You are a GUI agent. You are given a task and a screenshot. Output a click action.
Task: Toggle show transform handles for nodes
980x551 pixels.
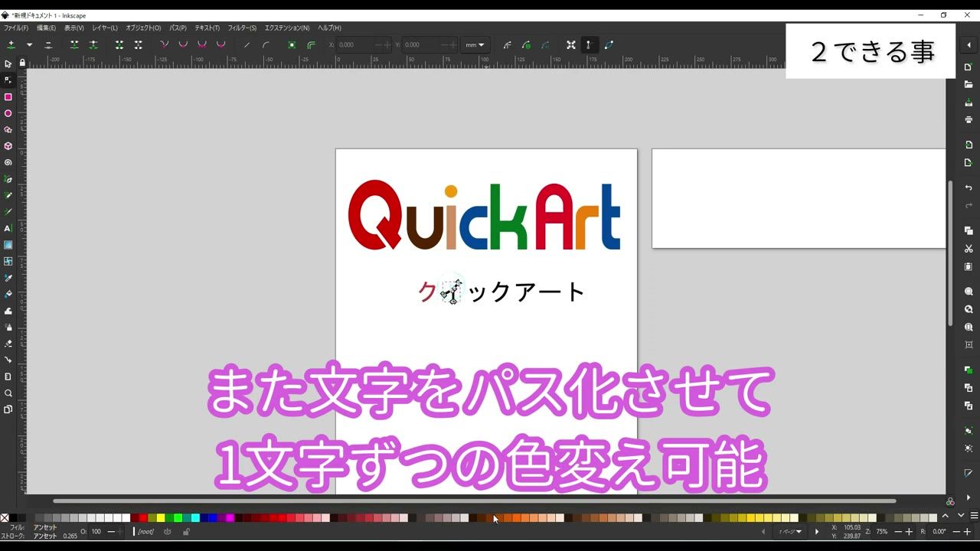coord(570,45)
